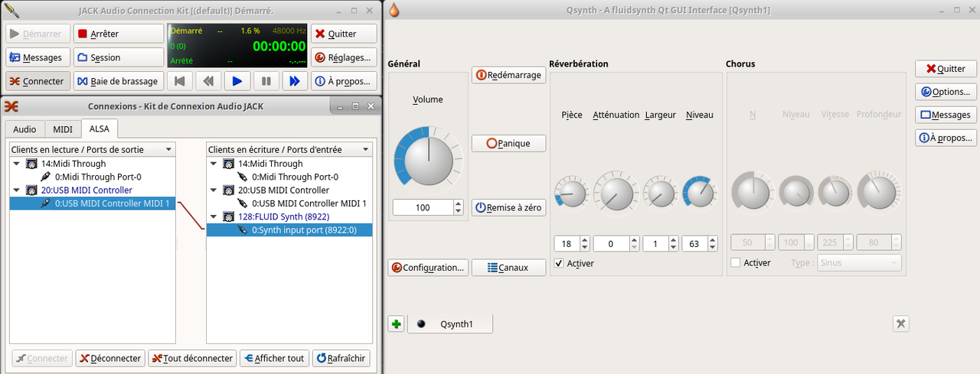980x374 pixels.
Task: Click the Pièce spinbox arrows showing 18
Action: pyautogui.click(x=585, y=244)
